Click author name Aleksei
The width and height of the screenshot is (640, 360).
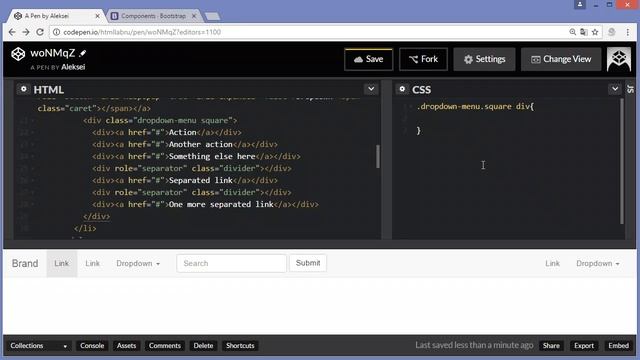click(73, 67)
